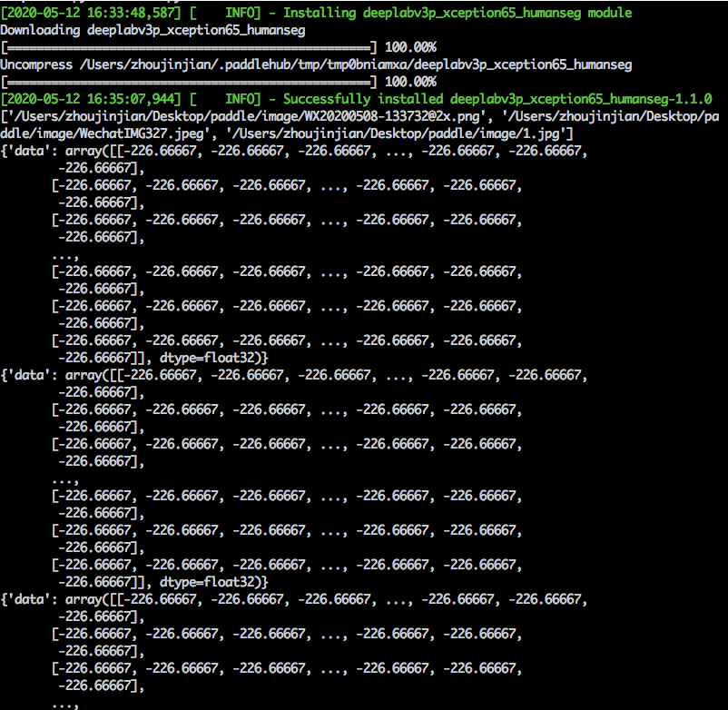Viewport: 728px width, 710px height.
Task: Click the uncompress progress bar below 'Uncompress'
Action: tap(189, 83)
